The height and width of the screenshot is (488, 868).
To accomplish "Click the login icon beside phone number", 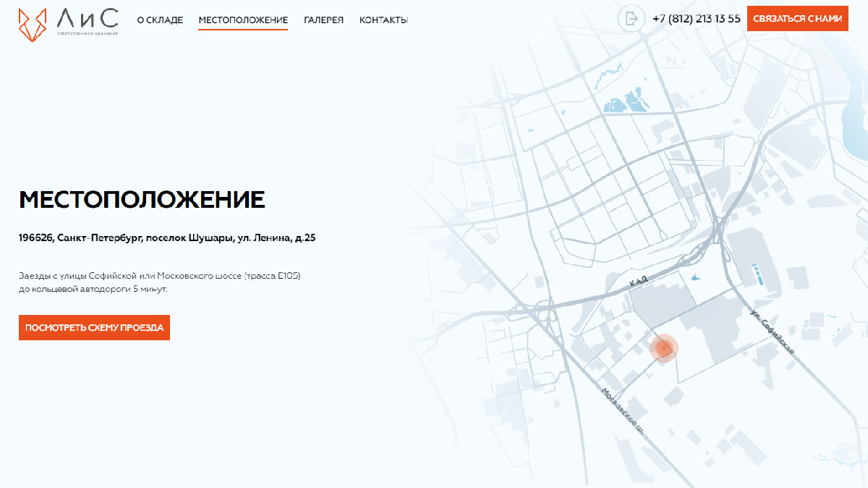I will pos(631,19).
